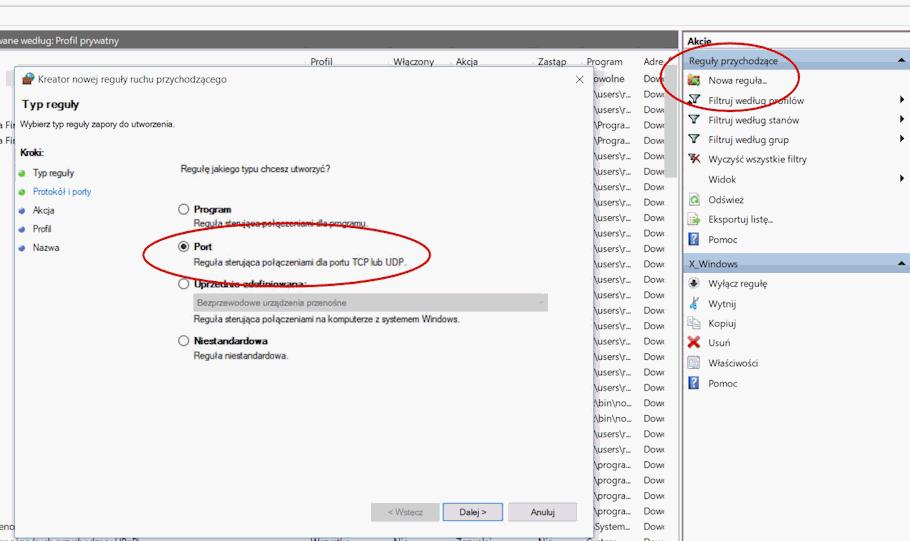
Task: Click the Kopiuj copy icon
Action: click(694, 323)
